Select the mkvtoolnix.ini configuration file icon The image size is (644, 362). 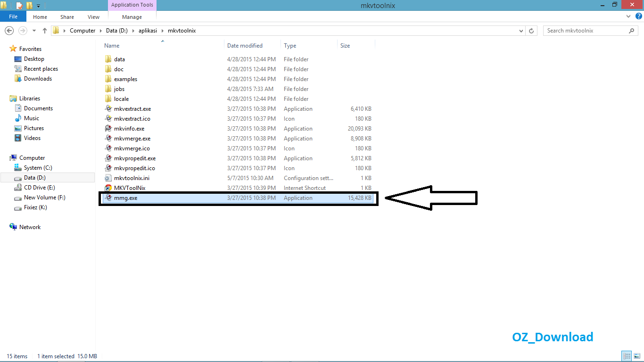tap(108, 178)
